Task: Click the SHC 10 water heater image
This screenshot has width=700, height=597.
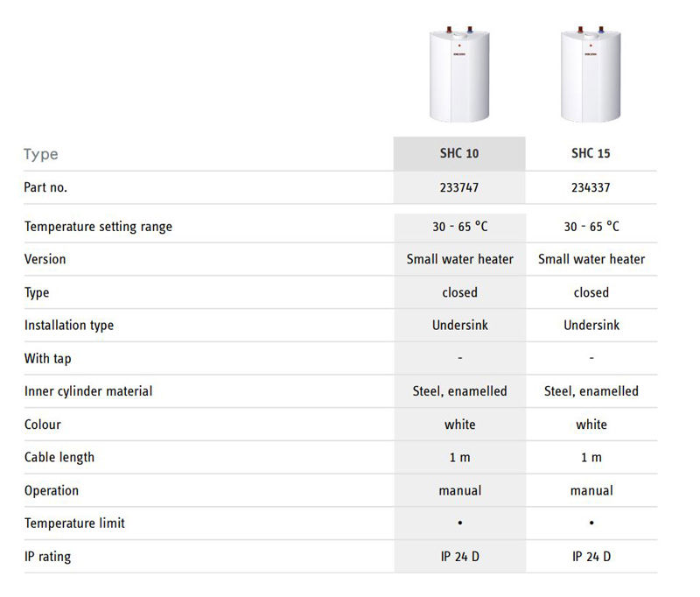Action: coord(459,75)
